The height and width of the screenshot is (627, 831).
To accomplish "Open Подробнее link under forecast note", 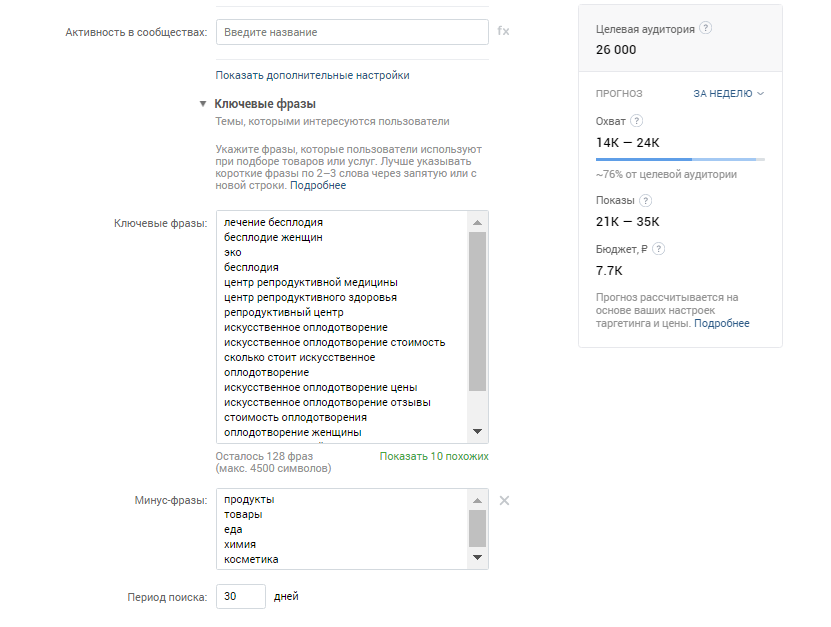I will click(x=722, y=323).
